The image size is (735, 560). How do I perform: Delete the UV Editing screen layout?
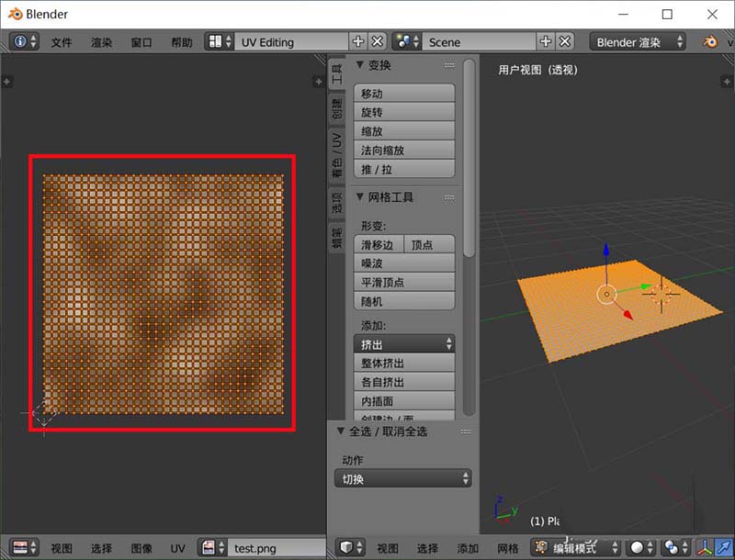pos(378,41)
